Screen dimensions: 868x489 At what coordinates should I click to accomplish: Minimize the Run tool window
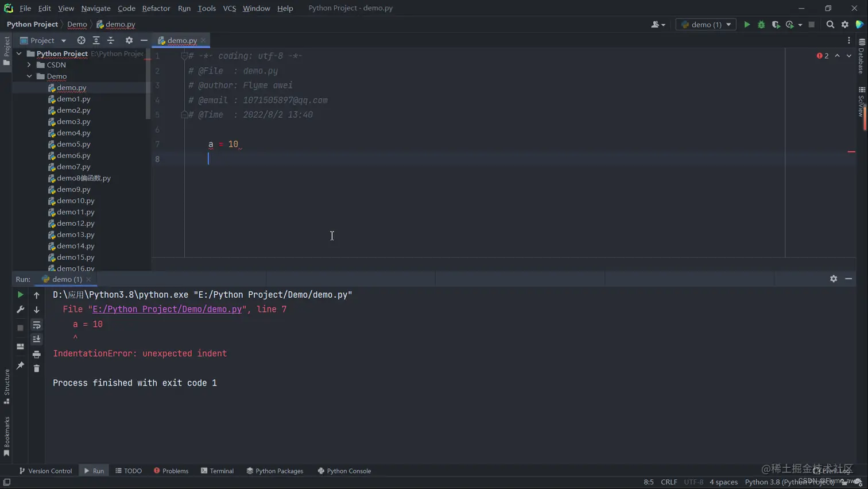[x=848, y=279]
